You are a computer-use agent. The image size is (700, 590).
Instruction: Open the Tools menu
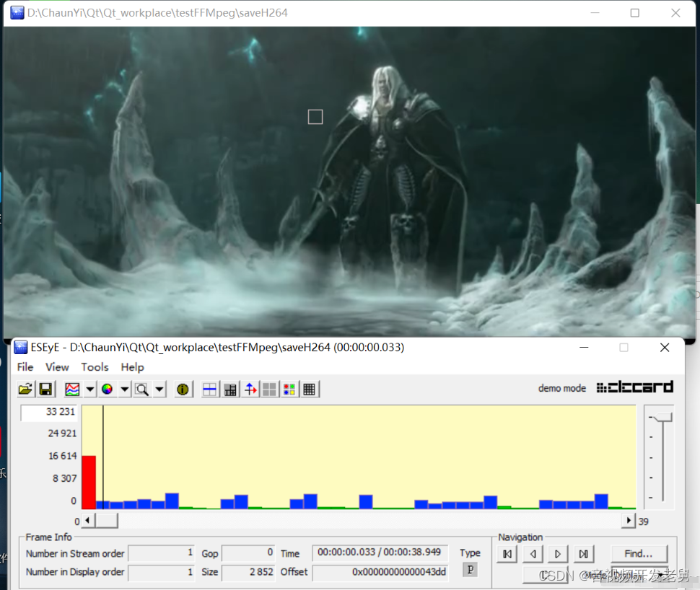[95, 367]
